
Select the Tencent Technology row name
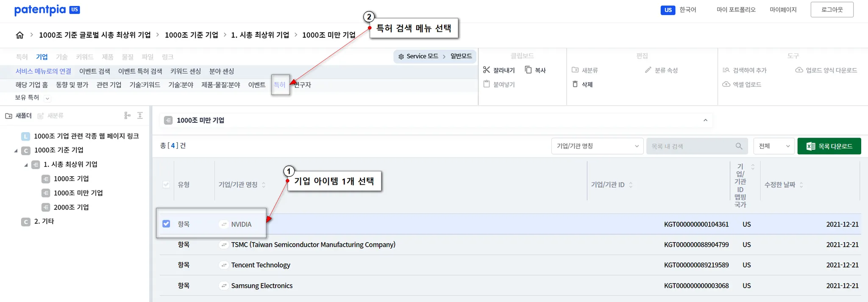pos(261,265)
